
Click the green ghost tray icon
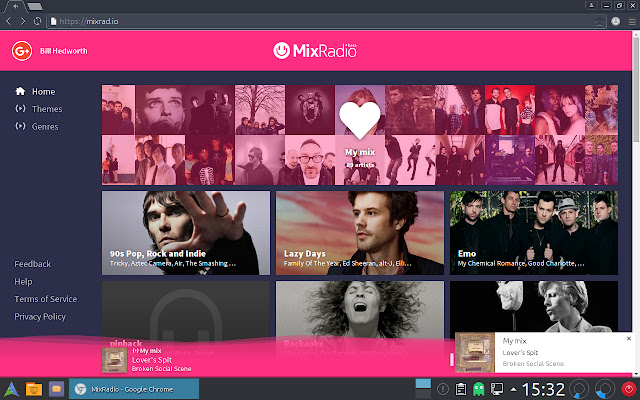479,389
